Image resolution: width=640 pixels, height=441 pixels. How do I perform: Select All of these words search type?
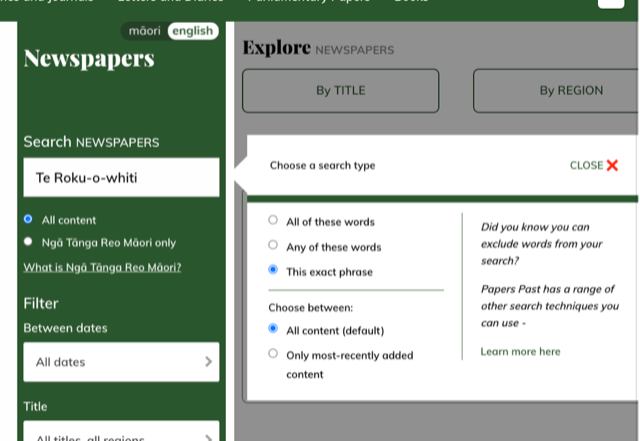273,221
